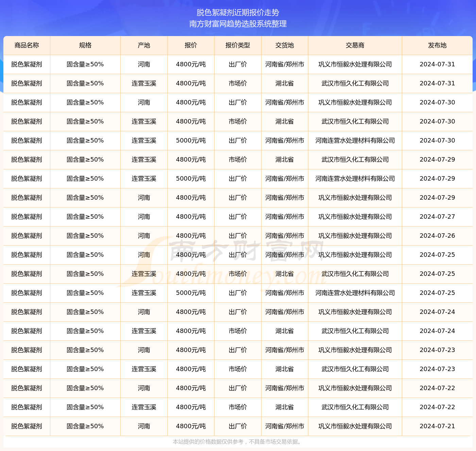Click 巩义市恒毅水处理有限公司 in the 2024-07-26 row

pos(355,236)
